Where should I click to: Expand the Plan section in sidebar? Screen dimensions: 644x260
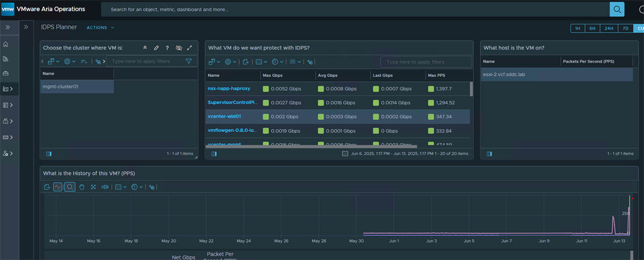click(8, 138)
